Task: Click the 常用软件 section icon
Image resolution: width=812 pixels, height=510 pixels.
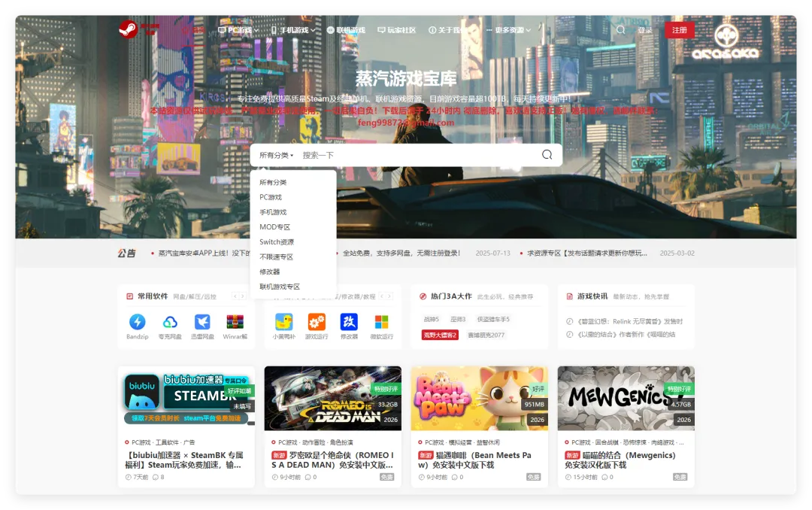Action: coord(129,296)
